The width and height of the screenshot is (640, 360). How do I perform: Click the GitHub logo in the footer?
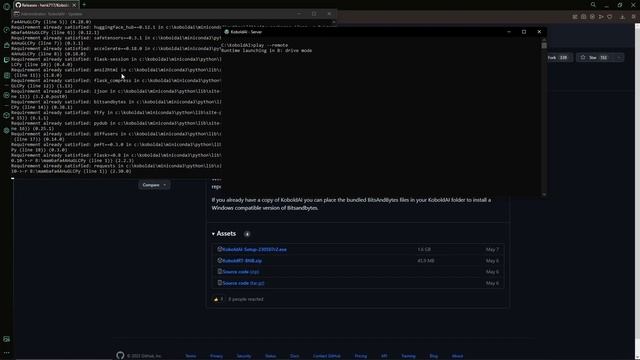coord(120,356)
